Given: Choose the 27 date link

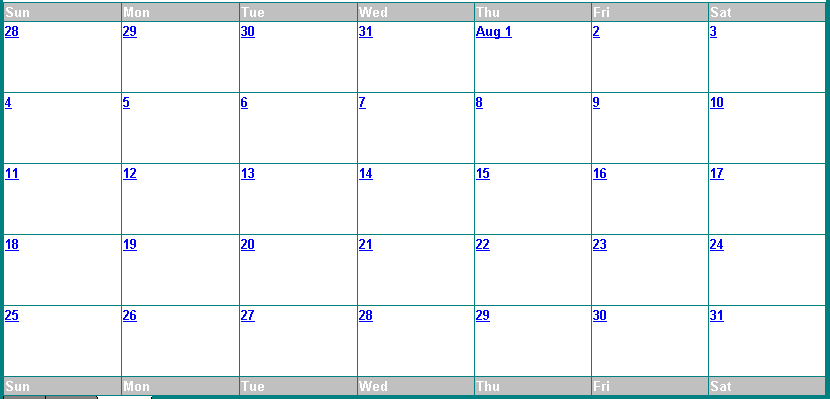Looking at the screenshot, I should pyautogui.click(x=248, y=315).
